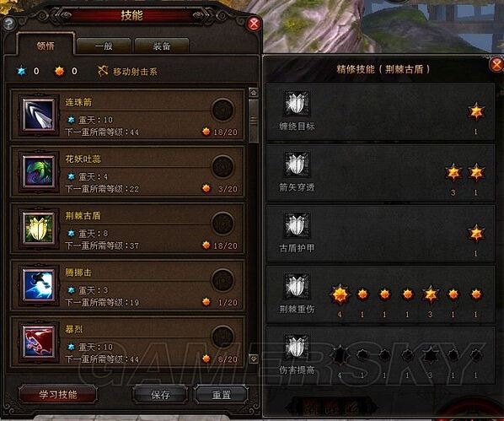Click the 保存 button
This screenshot has width=504, height=421.
(x=160, y=395)
